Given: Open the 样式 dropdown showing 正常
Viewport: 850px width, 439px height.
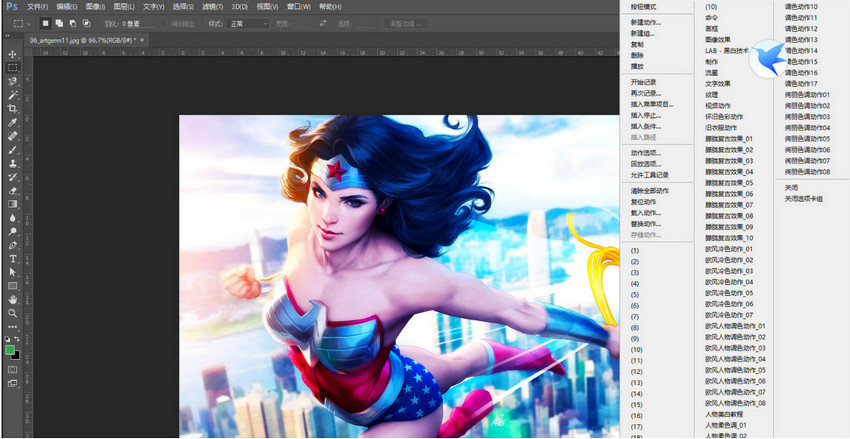Looking at the screenshot, I should tap(248, 24).
